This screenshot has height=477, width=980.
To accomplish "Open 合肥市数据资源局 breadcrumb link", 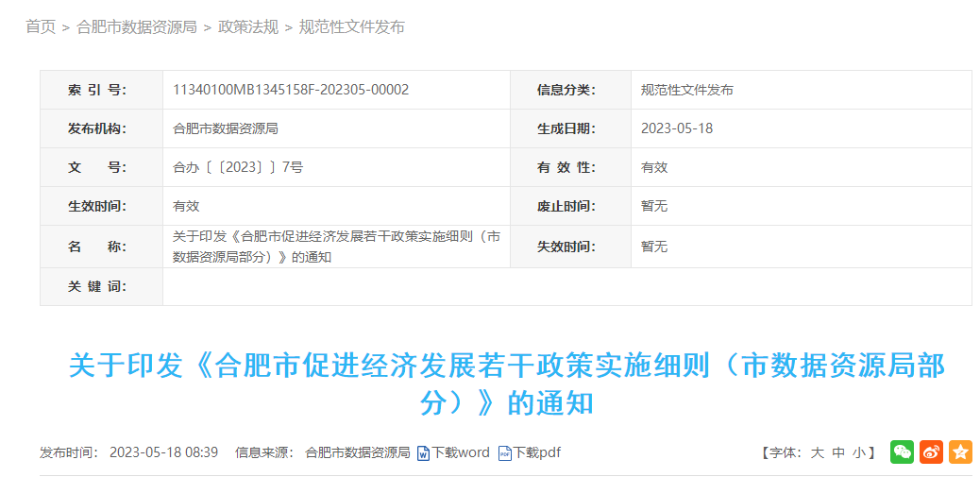I will click(136, 27).
